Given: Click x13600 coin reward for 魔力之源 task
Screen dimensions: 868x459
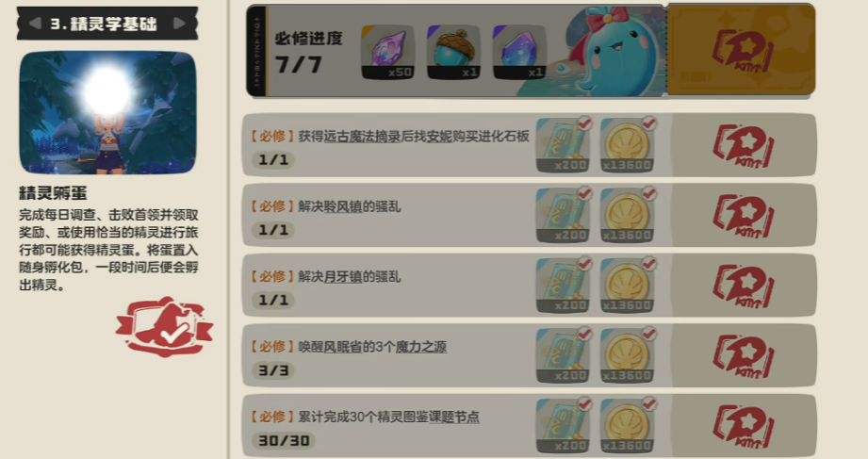Looking at the screenshot, I should [x=627, y=356].
